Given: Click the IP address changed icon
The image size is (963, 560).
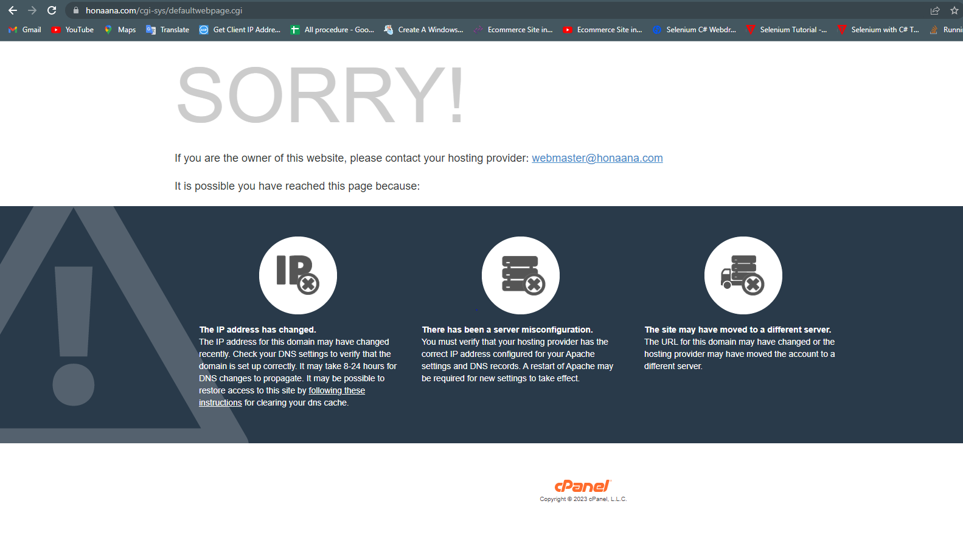Looking at the screenshot, I should pos(298,275).
